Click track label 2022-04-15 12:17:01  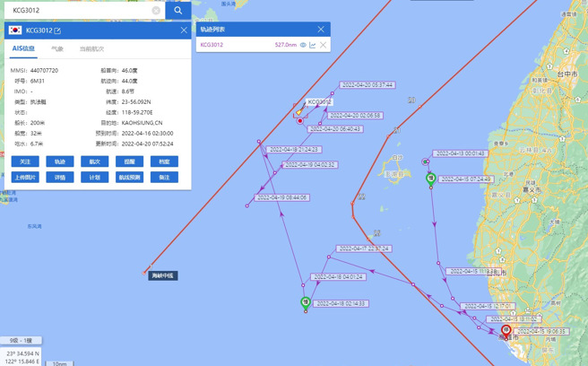(488, 306)
